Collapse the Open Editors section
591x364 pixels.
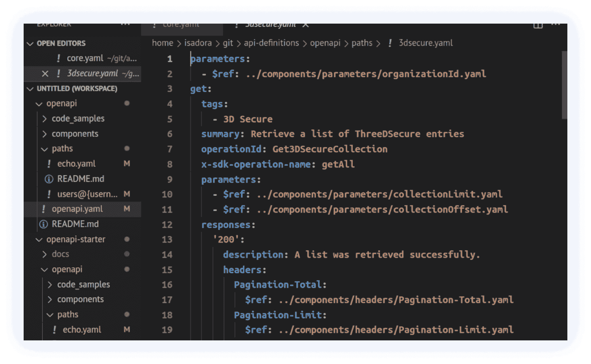pos(31,44)
